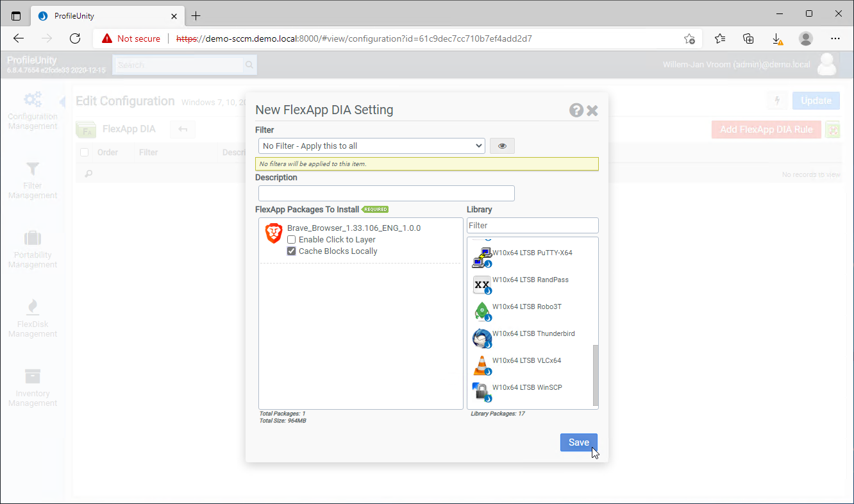The width and height of the screenshot is (854, 504).
Task: Pick the Thunderbird package icon
Action: 481,338
